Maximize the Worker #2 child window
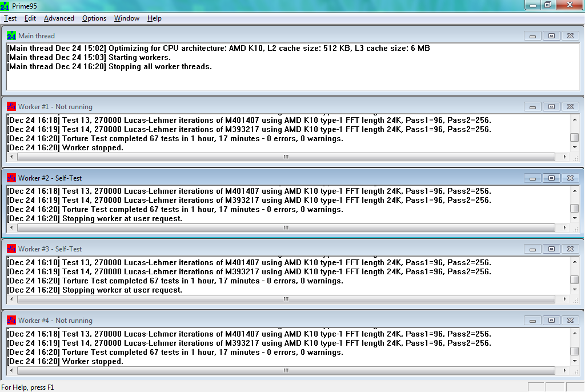The width and height of the screenshot is (585, 392). tap(551, 178)
